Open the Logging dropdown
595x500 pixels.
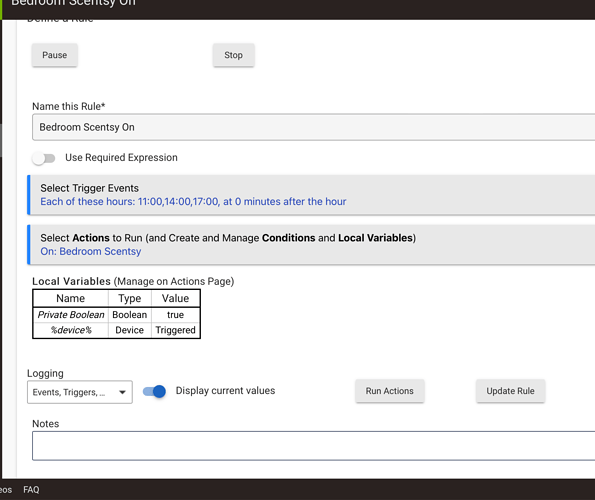coord(80,392)
